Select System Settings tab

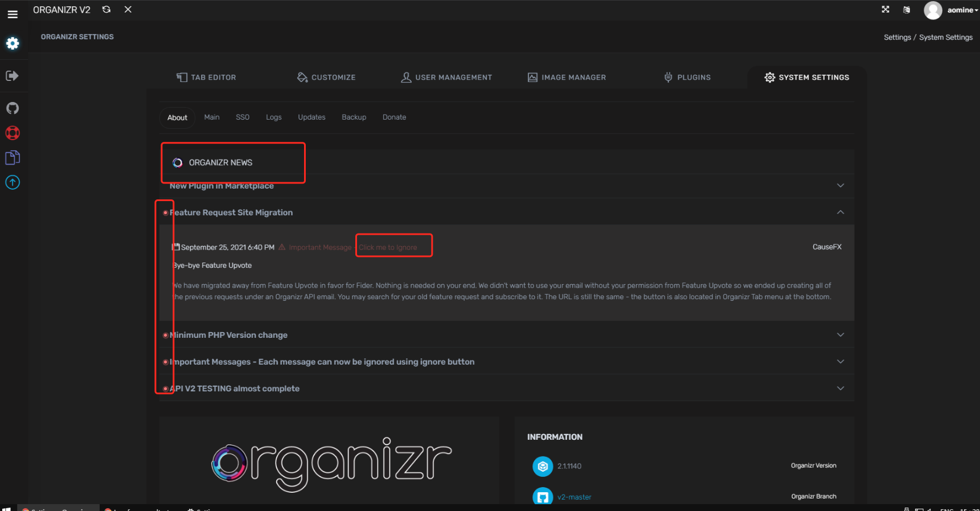(x=807, y=77)
